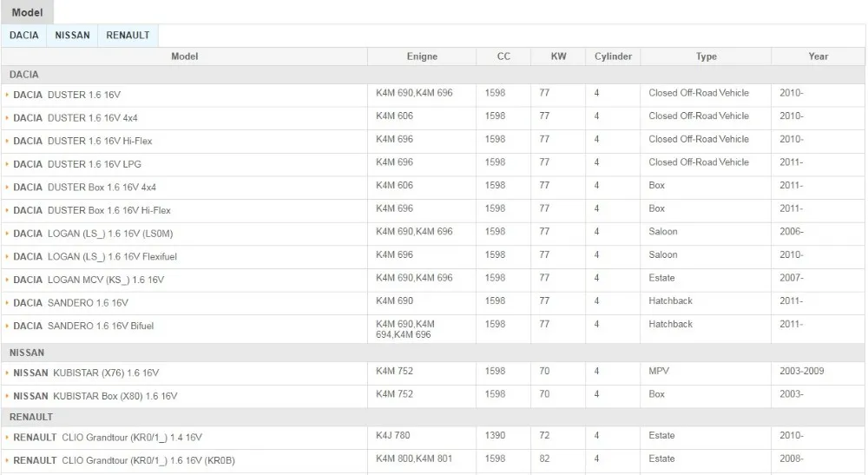The height and width of the screenshot is (475, 868).
Task: Switch to the RENAULT brand tab
Action: pyautogui.click(x=128, y=36)
